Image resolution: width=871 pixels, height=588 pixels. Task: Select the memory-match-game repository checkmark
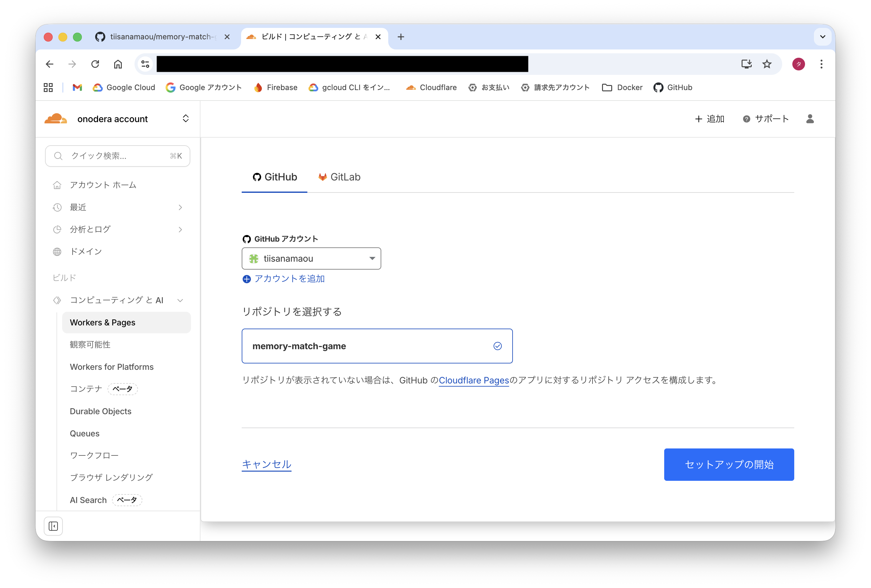pyautogui.click(x=497, y=346)
